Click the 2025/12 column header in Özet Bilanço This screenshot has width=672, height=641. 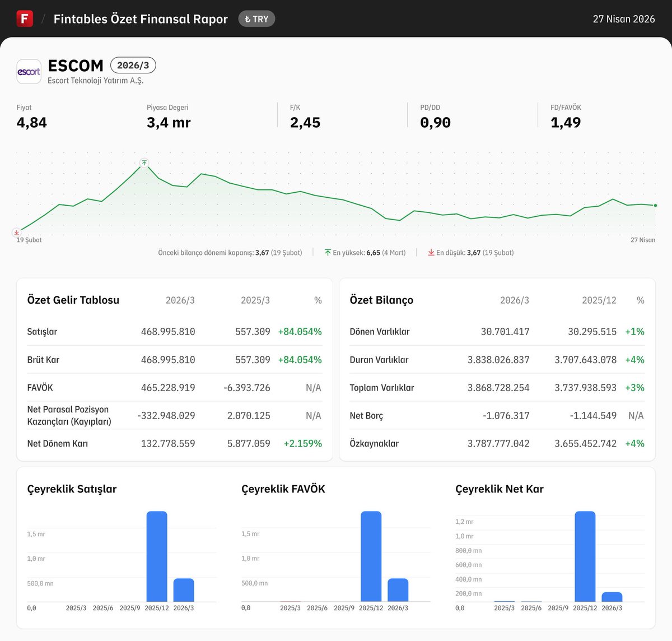pos(599,300)
